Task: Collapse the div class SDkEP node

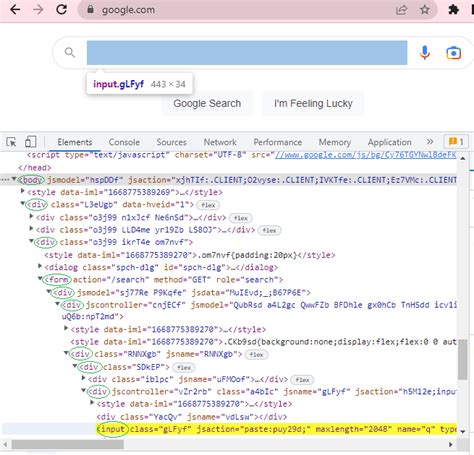Action: [x=75, y=366]
